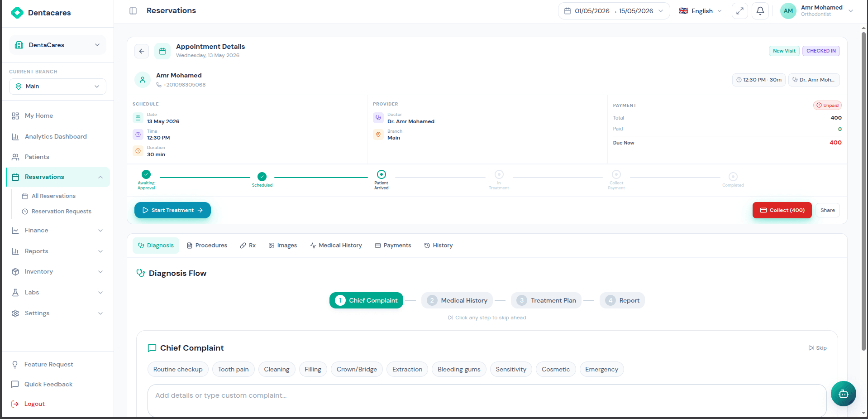Select the Emergency complaint chip
The width and height of the screenshot is (868, 419).
pos(601,370)
